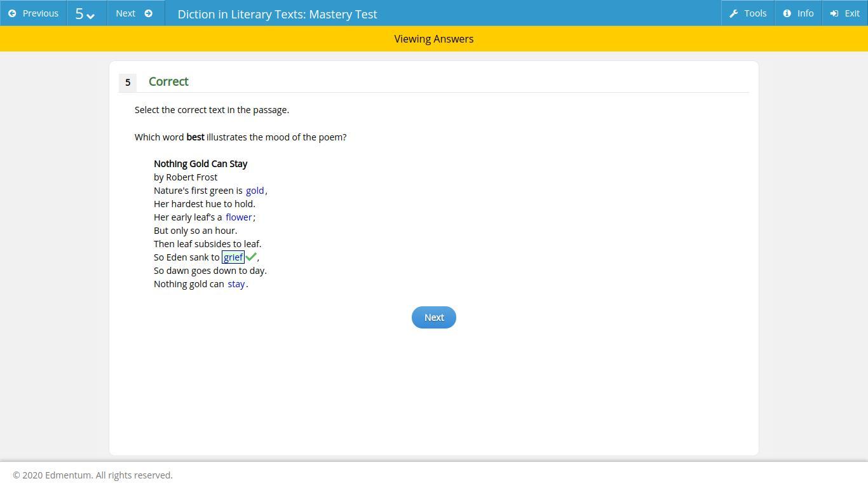Click the line "Her hardest hue to hold."
Screen dimensions: 868x488
pyautogui.click(x=205, y=204)
